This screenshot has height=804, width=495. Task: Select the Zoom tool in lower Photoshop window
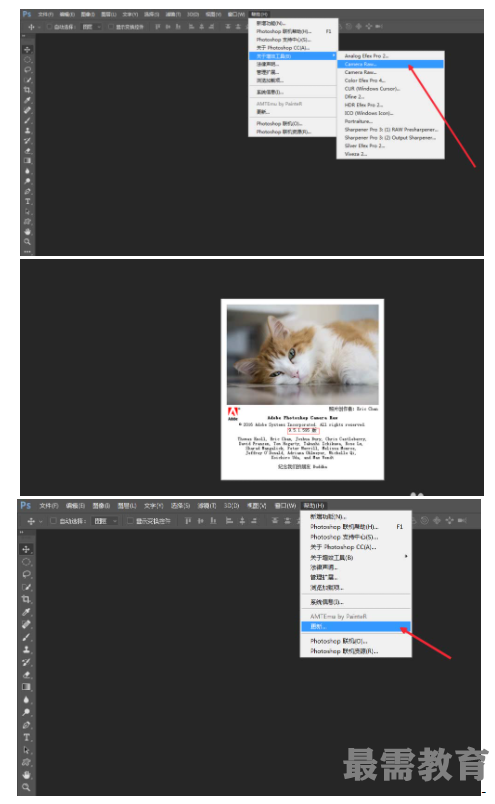pos(26,788)
